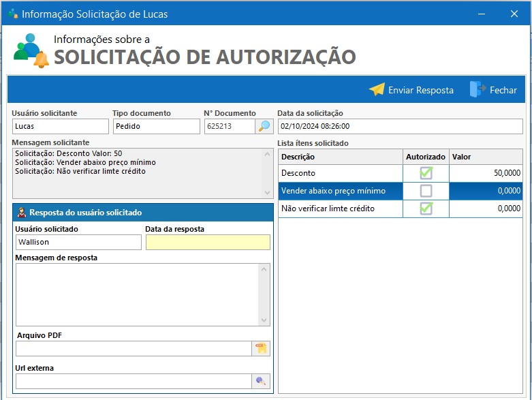532x400 pixels.
Task: Click the 50,0000 value cell
Action: 486,173
